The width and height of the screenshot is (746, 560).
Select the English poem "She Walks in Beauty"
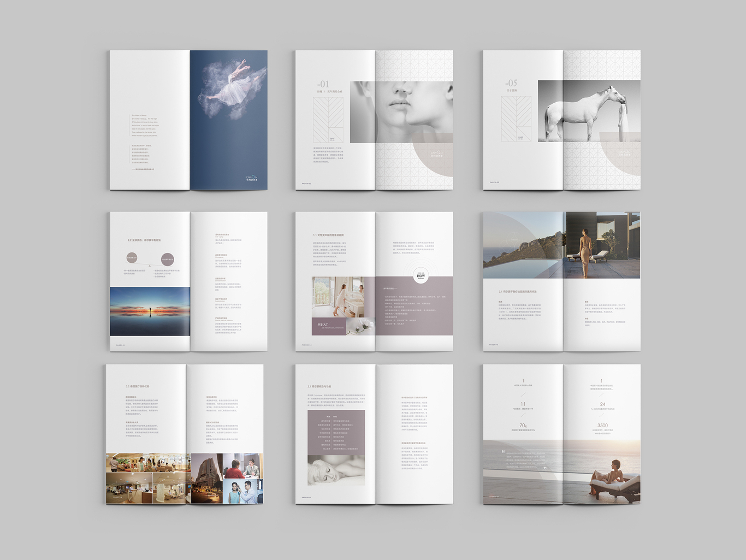point(145,125)
